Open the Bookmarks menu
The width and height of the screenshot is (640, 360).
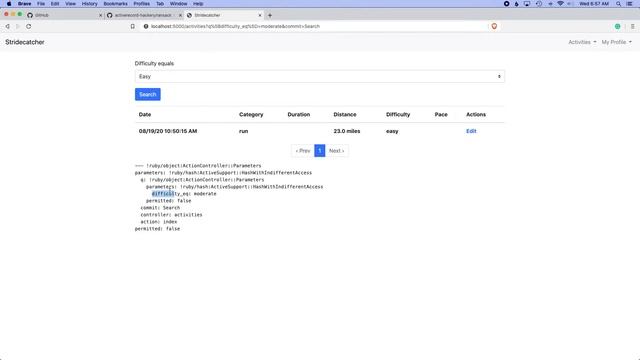tap(116, 4)
